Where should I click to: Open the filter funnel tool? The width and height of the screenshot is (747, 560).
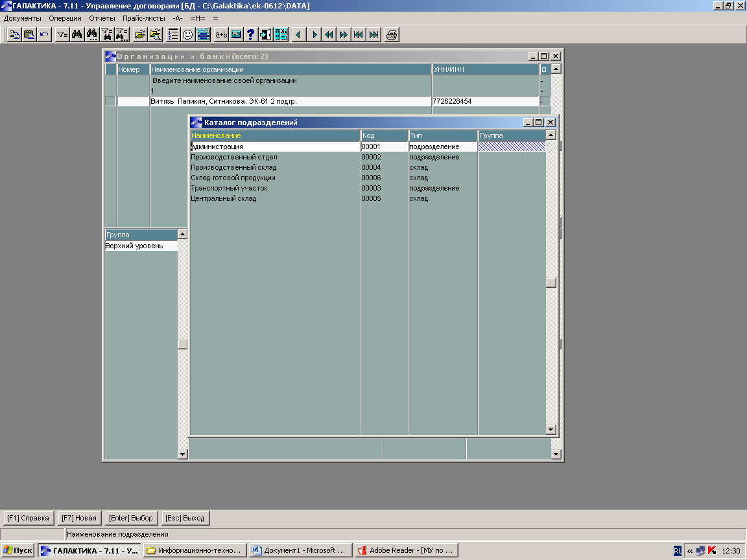click(62, 34)
